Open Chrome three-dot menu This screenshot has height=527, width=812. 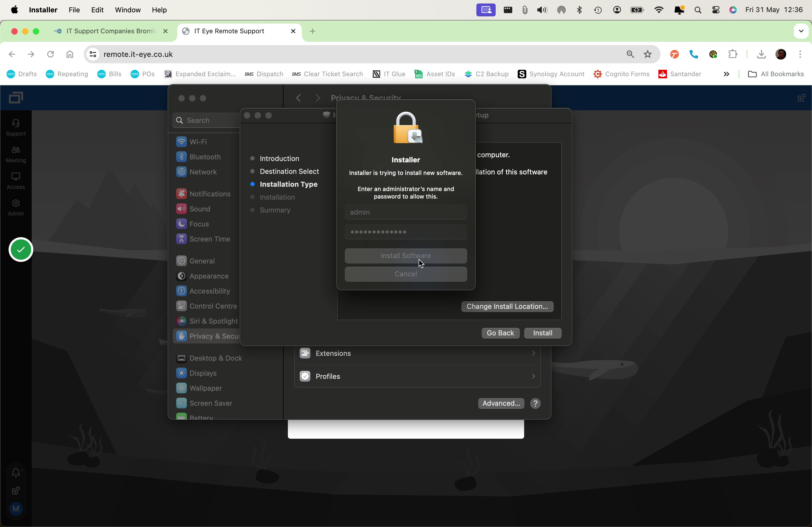click(800, 54)
